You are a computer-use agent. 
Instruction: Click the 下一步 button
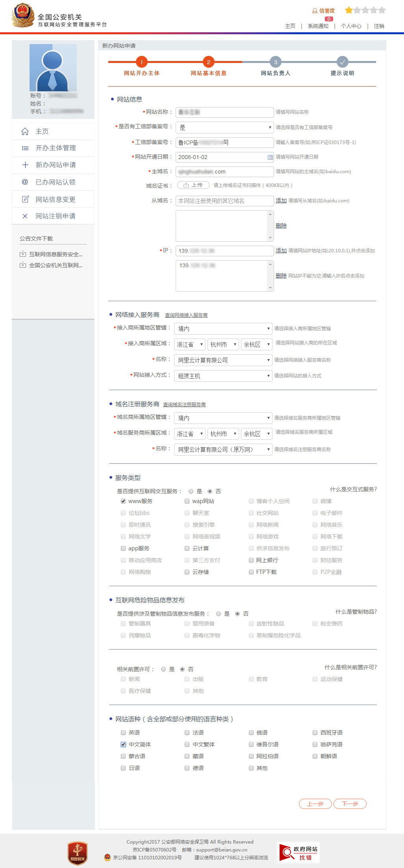(350, 803)
